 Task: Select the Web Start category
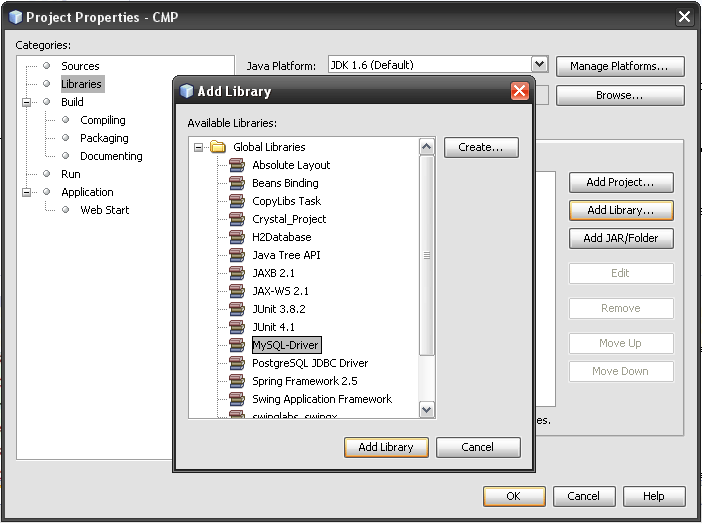coord(104,210)
